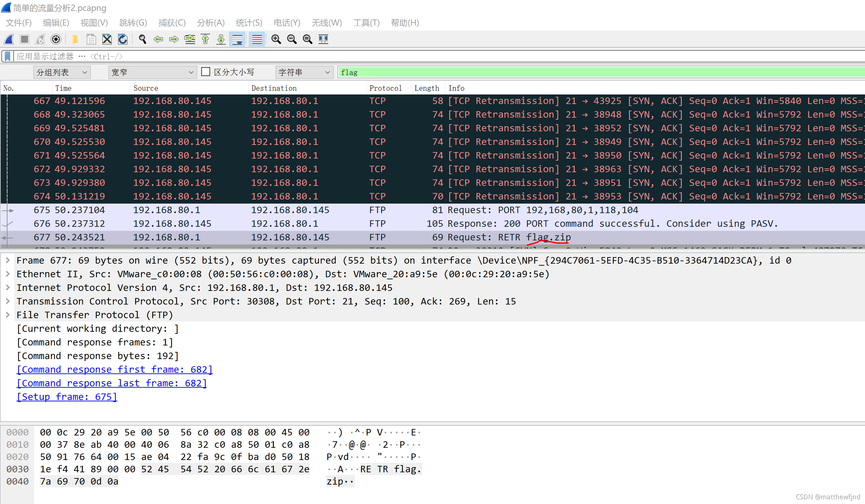Screen dimensions: 865x504
Task: Reload the capture file icon
Action: coord(123,39)
